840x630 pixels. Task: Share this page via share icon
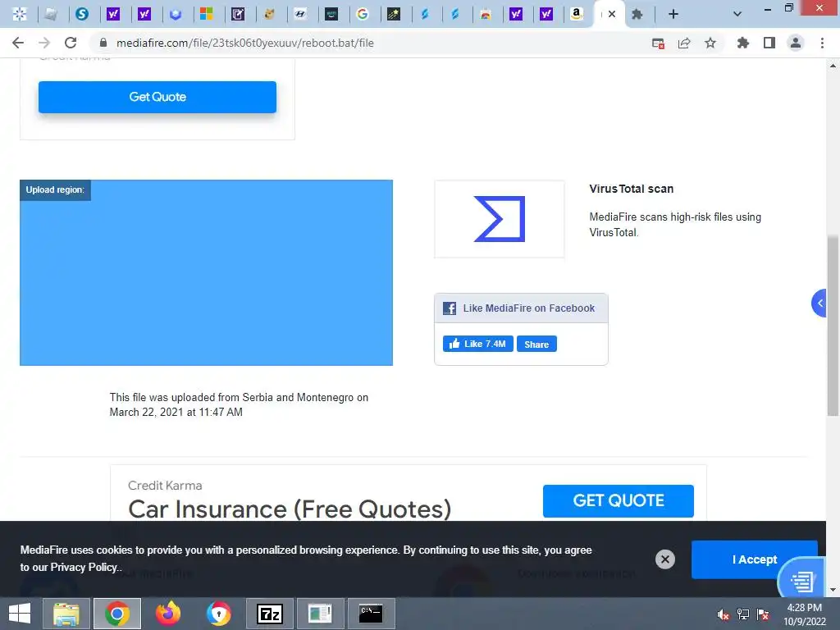[684, 43]
